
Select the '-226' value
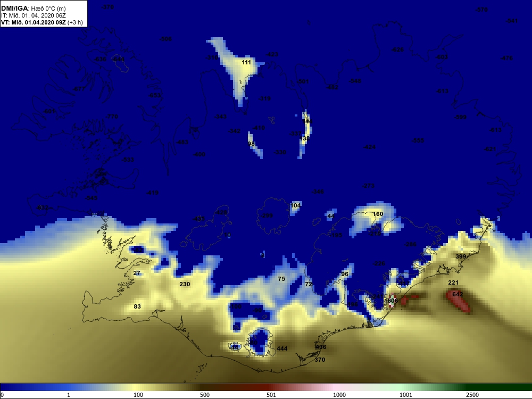tap(379, 263)
